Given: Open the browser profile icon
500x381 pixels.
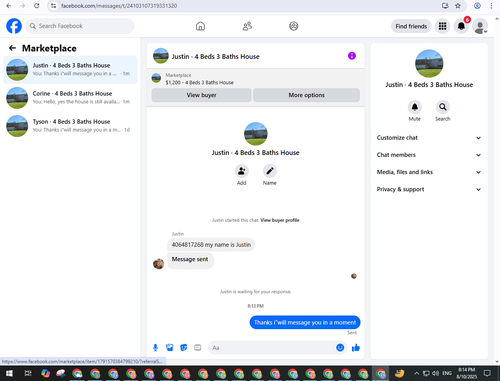Looking at the screenshot, I should (x=477, y=6).
